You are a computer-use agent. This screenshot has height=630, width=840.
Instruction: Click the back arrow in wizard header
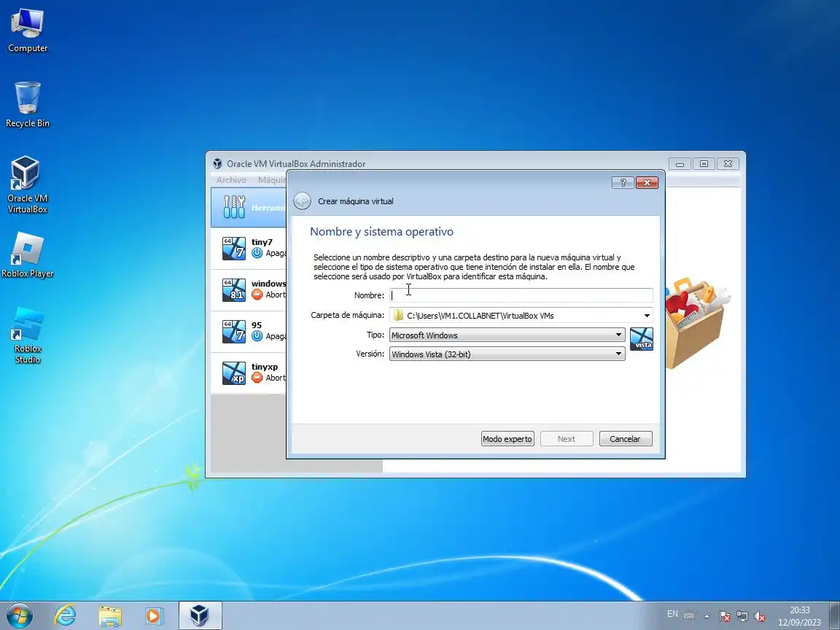click(302, 201)
